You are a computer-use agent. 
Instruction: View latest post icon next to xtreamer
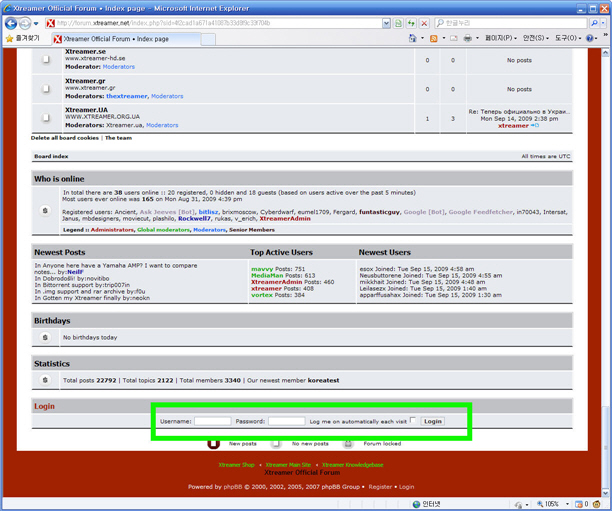[535, 125]
